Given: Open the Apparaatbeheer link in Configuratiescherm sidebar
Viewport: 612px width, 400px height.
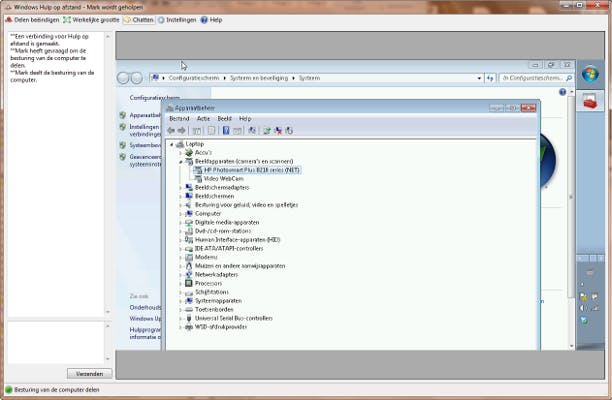Looking at the screenshot, I should [x=145, y=116].
